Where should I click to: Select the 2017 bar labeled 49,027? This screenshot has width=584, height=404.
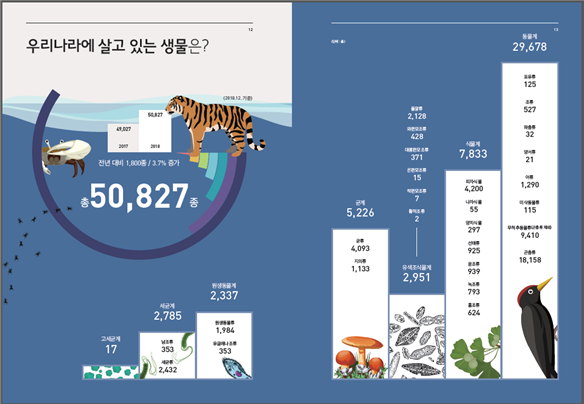tap(123, 138)
